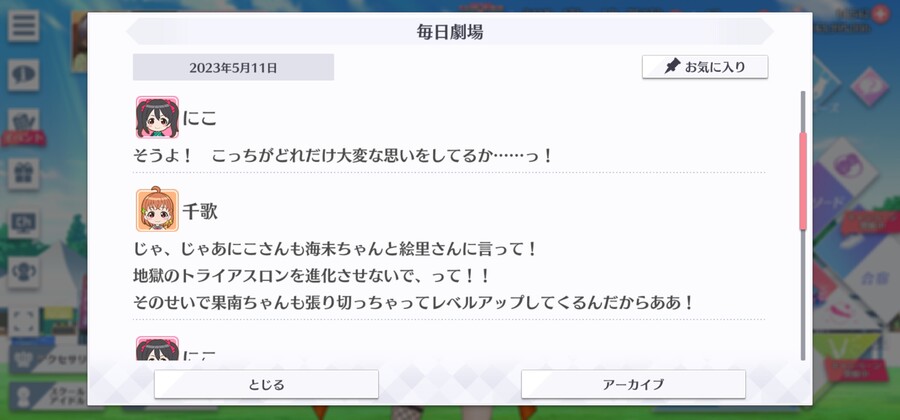Click the pink scrollbar thumb
The width and height of the screenshot is (900, 420).
(x=803, y=181)
